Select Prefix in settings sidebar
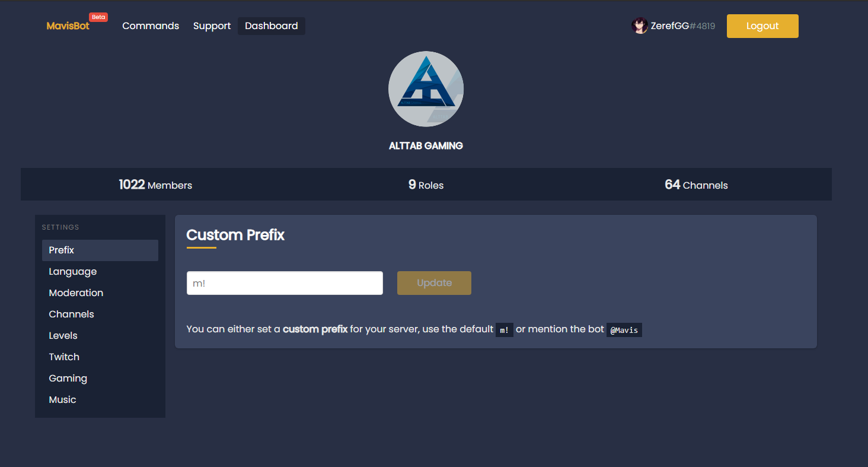868x467 pixels. point(100,250)
